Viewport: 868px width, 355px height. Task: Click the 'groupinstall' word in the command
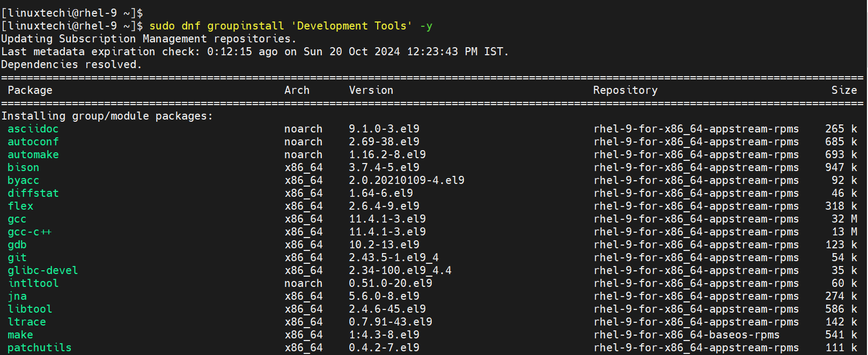pos(245,26)
